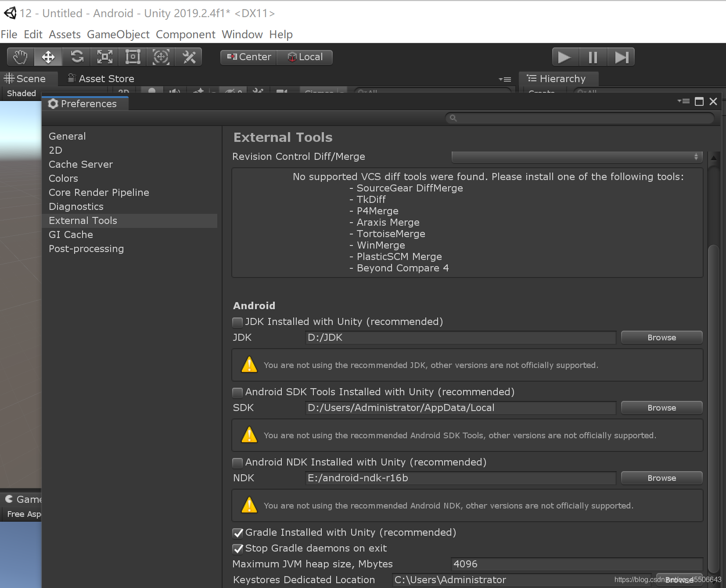Open Revision Control Diff/Merge dropdown
The width and height of the screenshot is (726, 588).
577,157
